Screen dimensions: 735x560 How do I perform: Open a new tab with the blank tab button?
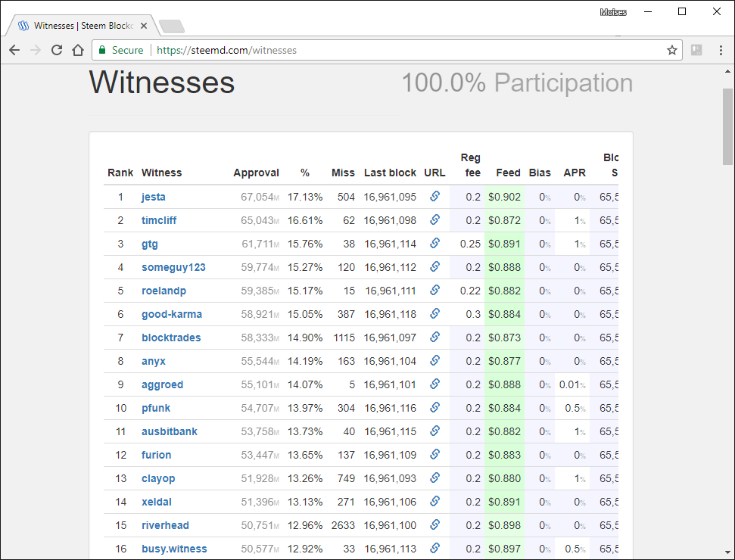point(172,26)
